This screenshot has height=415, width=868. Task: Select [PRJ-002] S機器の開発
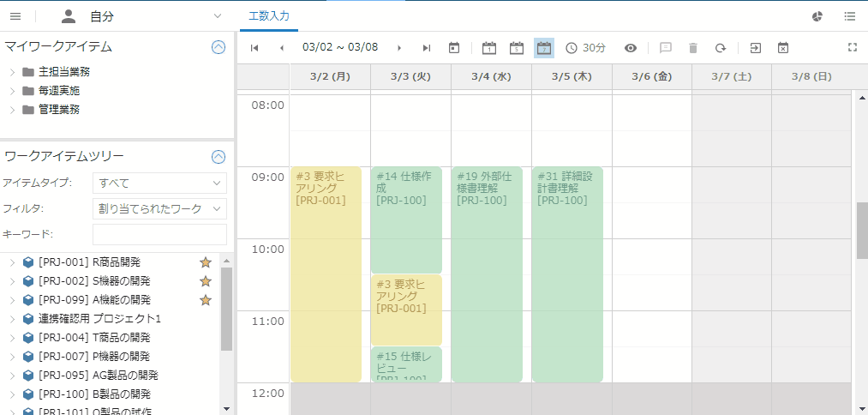pos(94,281)
